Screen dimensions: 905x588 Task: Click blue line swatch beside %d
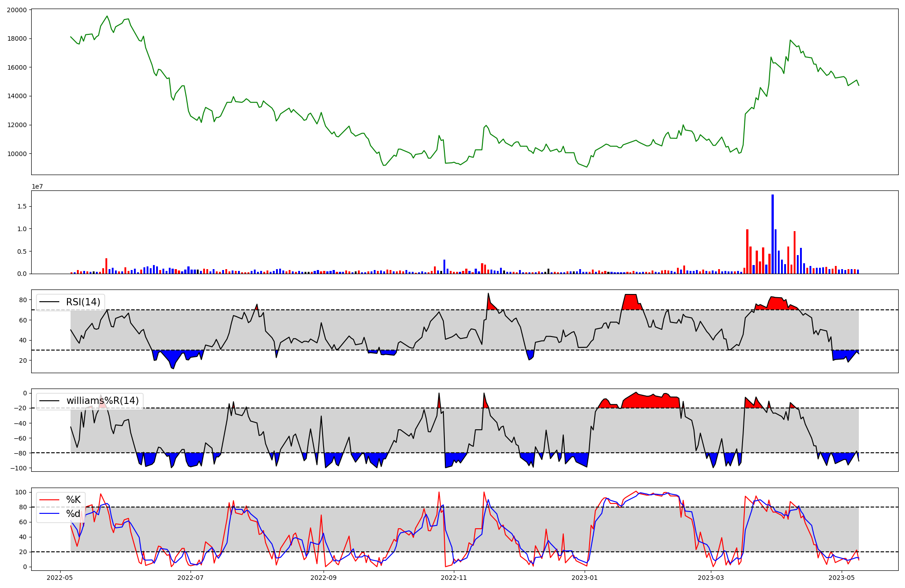point(49,513)
